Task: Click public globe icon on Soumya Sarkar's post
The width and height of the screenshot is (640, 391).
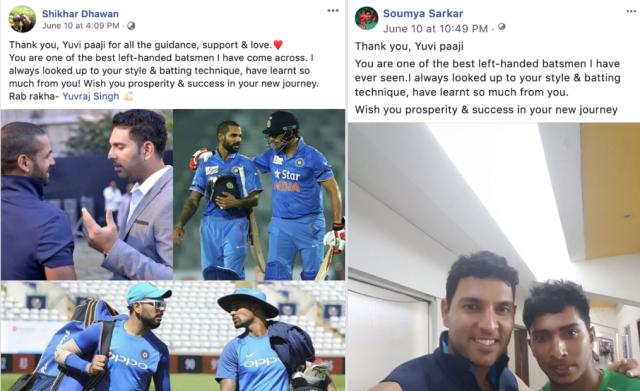Action: click(x=502, y=27)
